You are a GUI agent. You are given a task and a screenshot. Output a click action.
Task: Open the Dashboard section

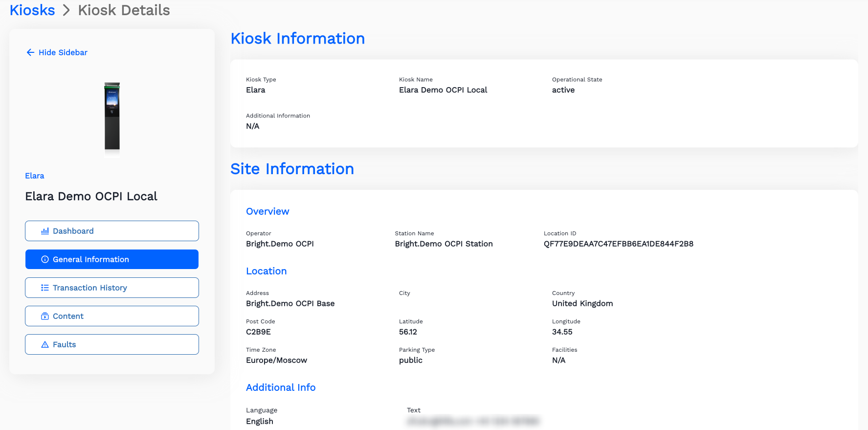(112, 231)
